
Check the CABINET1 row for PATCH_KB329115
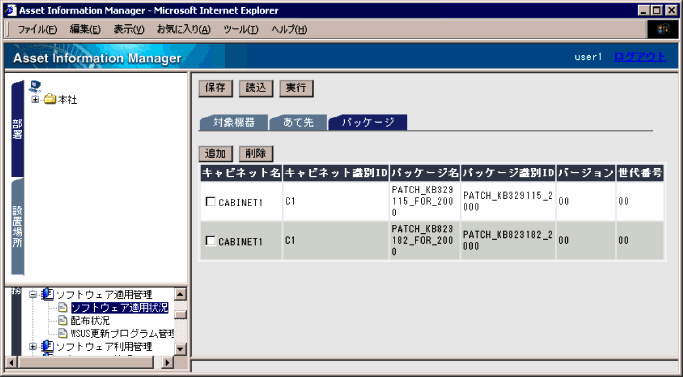point(210,201)
